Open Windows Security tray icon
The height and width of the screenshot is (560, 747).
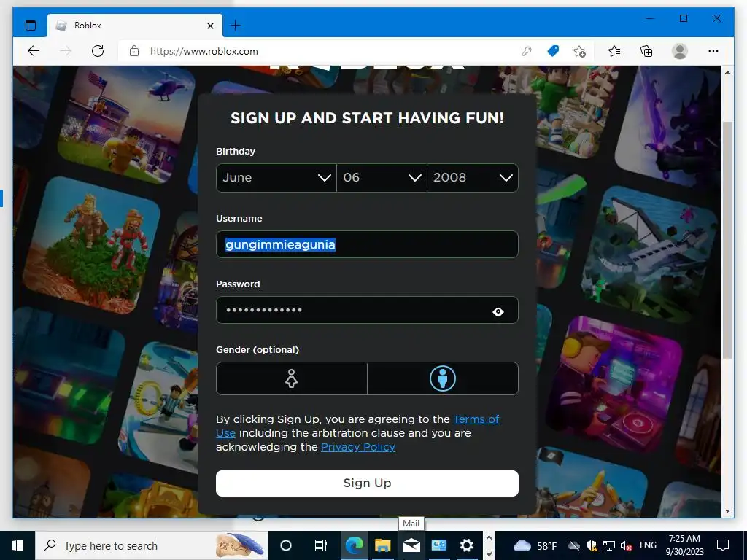point(592,545)
